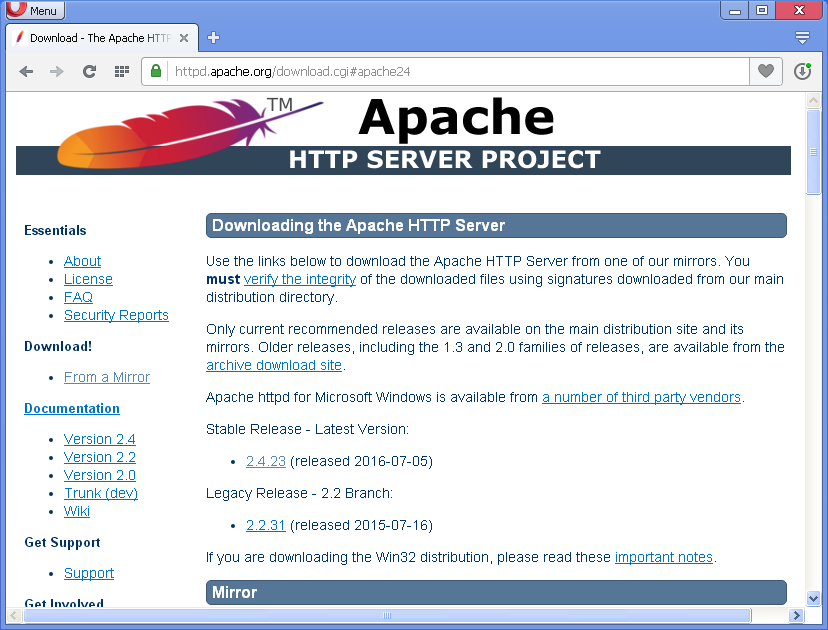The height and width of the screenshot is (630, 828).
Task: Focus the address bar URL field
Action: pos(457,71)
